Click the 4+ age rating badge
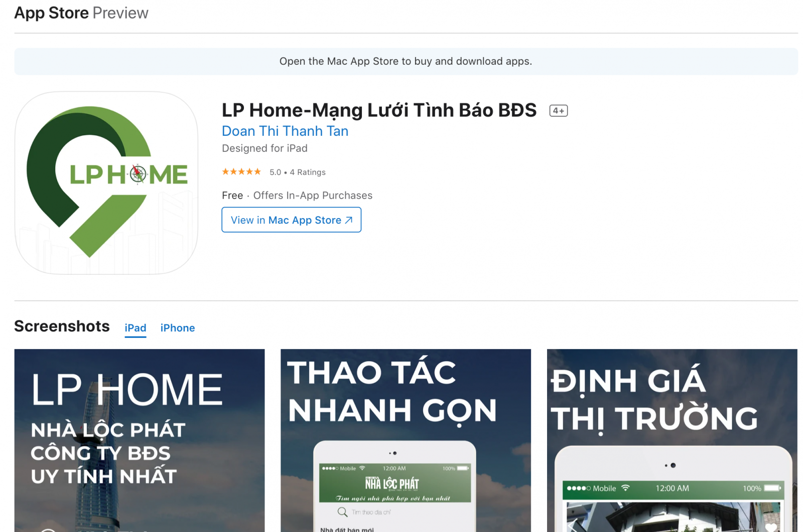The width and height of the screenshot is (803, 532). click(559, 111)
